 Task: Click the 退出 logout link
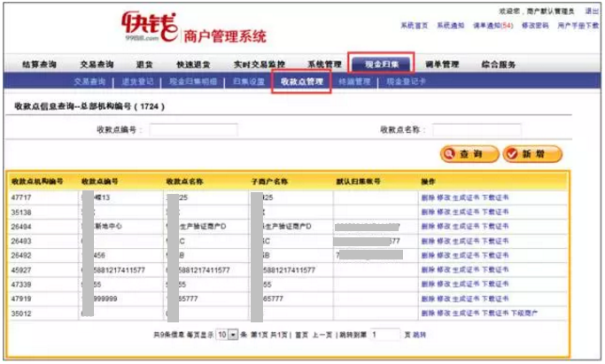592,12
